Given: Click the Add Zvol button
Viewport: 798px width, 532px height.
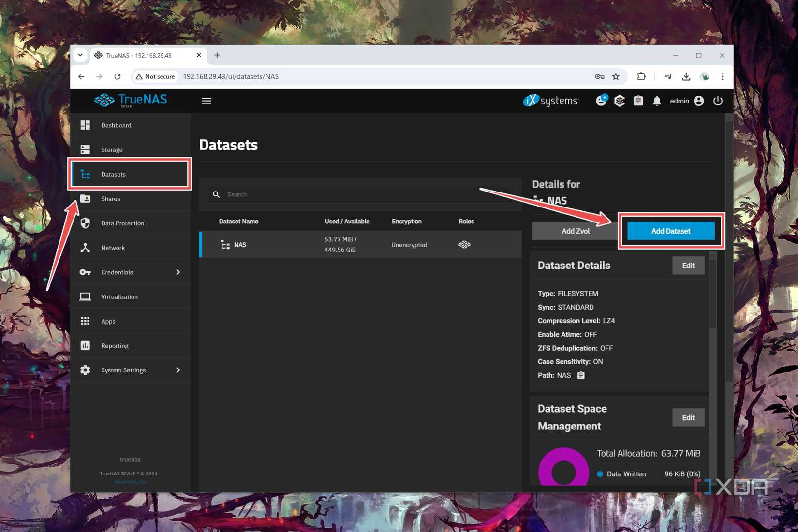Looking at the screenshot, I should pyautogui.click(x=575, y=231).
